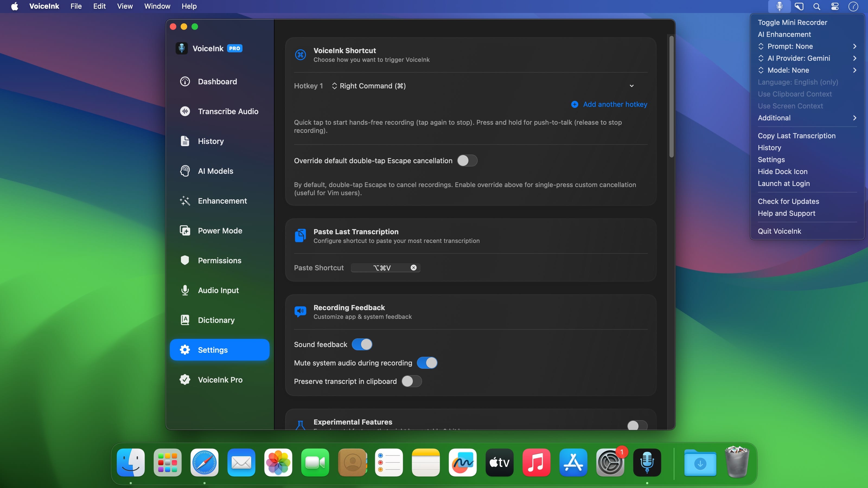Toggle Preserve transcript in clipboard
The image size is (868, 488).
(411, 381)
